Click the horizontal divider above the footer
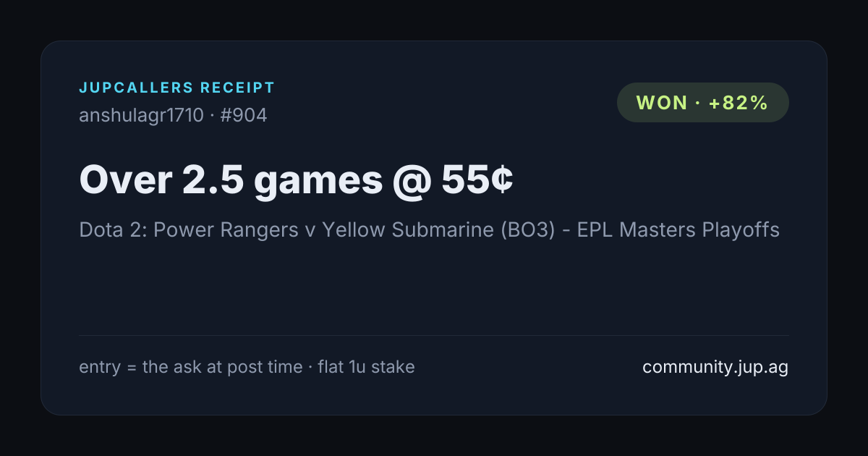The image size is (868, 456). (433, 335)
